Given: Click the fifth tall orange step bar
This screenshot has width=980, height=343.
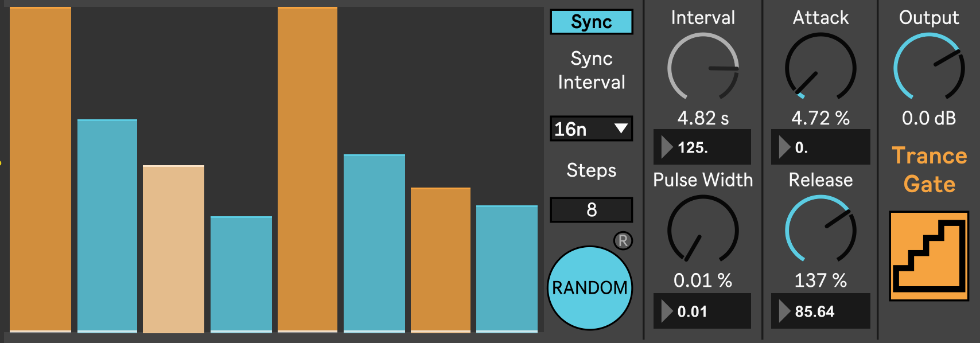Looking at the screenshot, I should (x=308, y=172).
